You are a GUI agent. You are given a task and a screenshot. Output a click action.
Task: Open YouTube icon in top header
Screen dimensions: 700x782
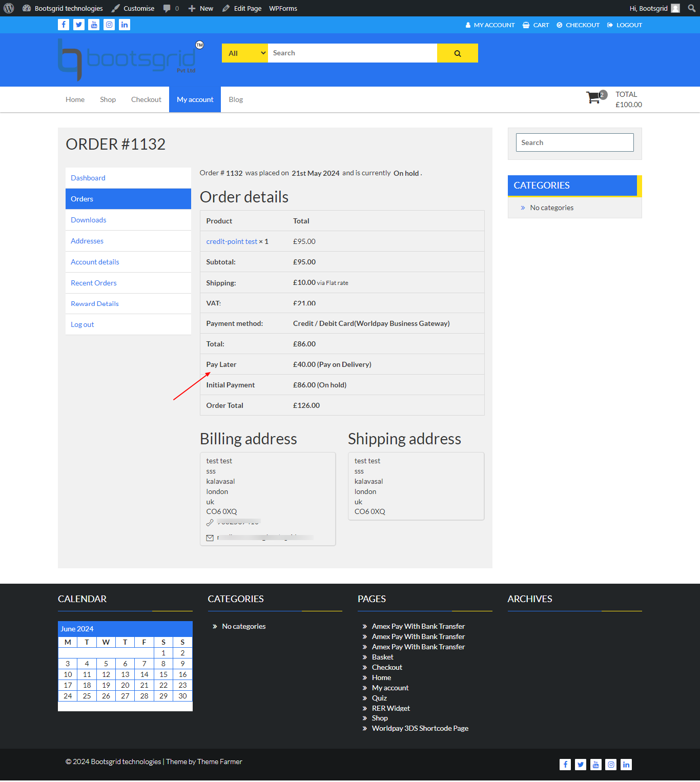click(94, 25)
